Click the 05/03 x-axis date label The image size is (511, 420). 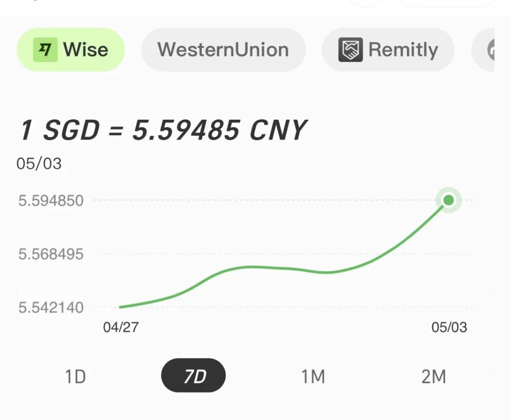click(449, 327)
